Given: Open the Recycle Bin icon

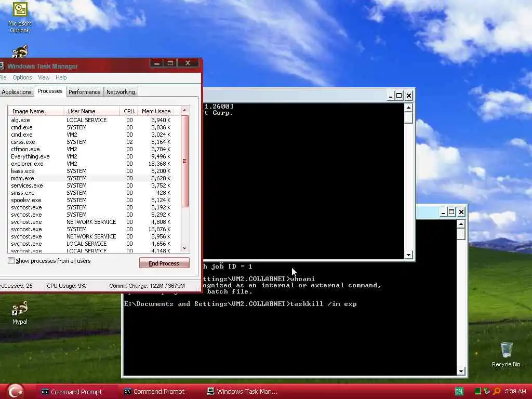Looking at the screenshot, I should pos(506,354).
